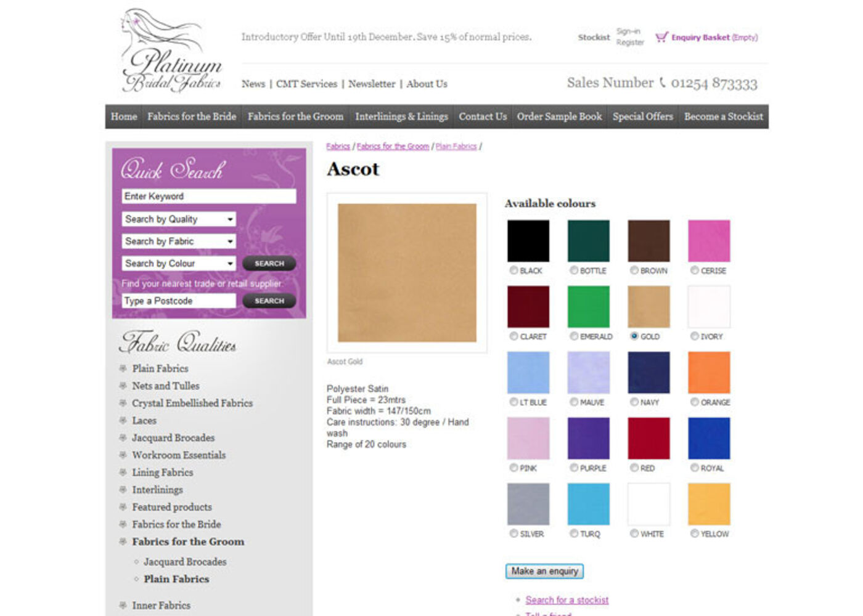Choose the Navy colour radio button
The height and width of the screenshot is (616, 863).
[634, 402]
